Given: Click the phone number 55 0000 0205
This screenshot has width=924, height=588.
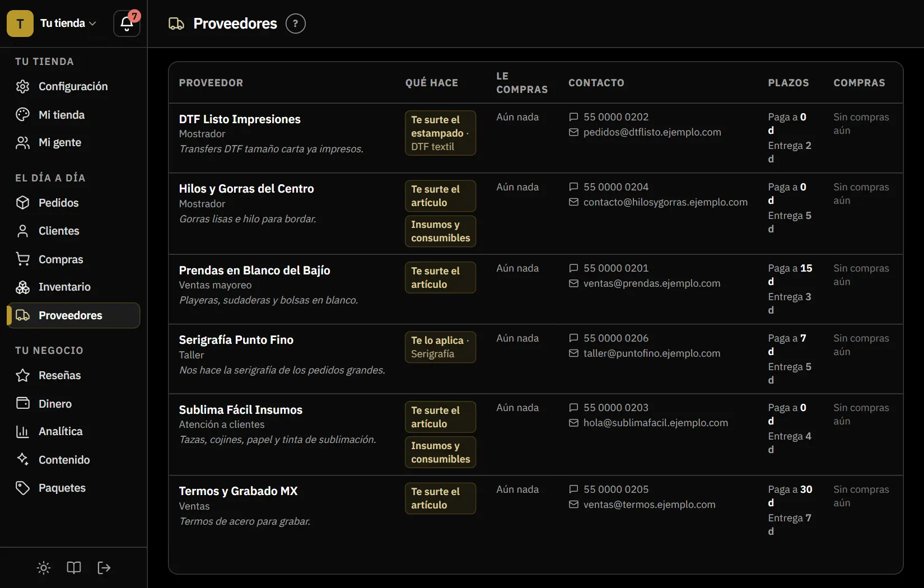Looking at the screenshot, I should [x=616, y=489].
